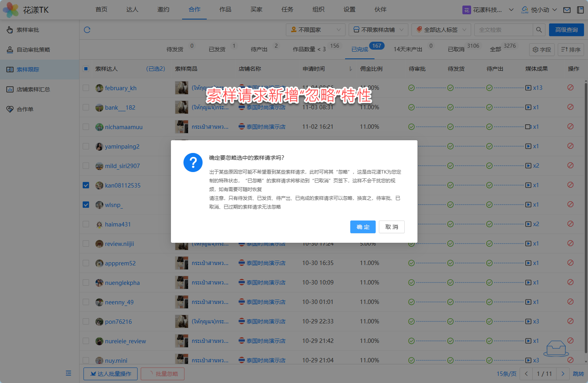Image resolution: width=588 pixels, height=383 pixels.
Task: Uncheck the kan08112535 row checkbox
Action: [86, 186]
